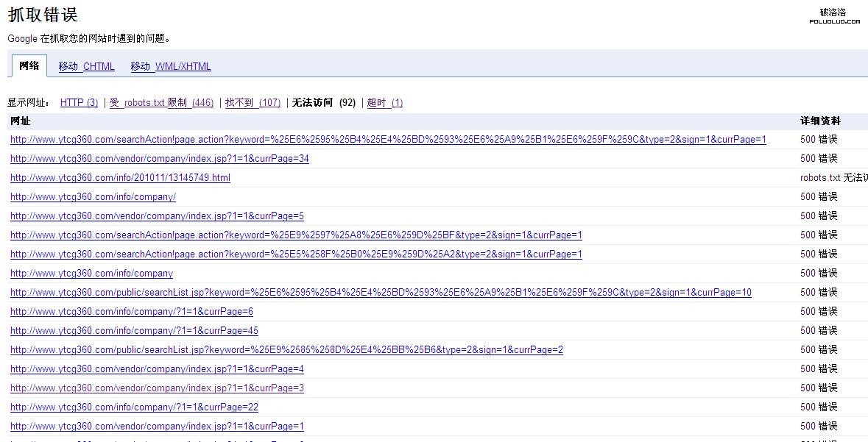Open the info/company URL without trailing slash

coord(91,273)
